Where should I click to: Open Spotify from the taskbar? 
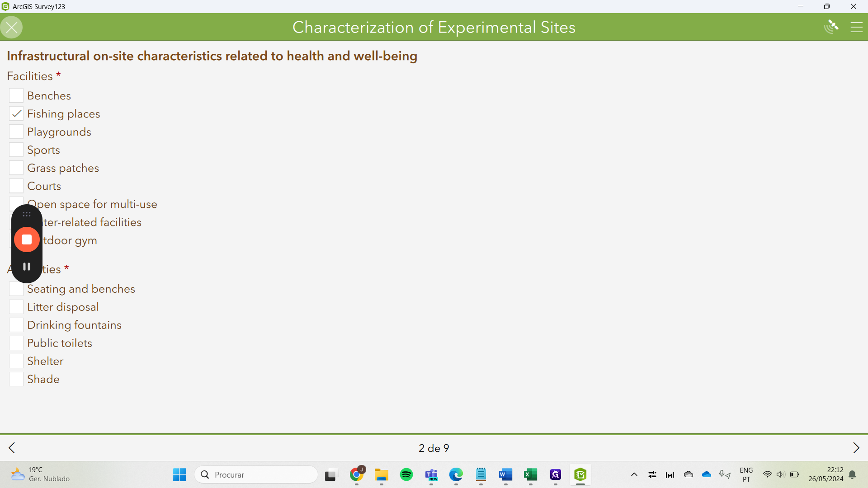(x=406, y=474)
